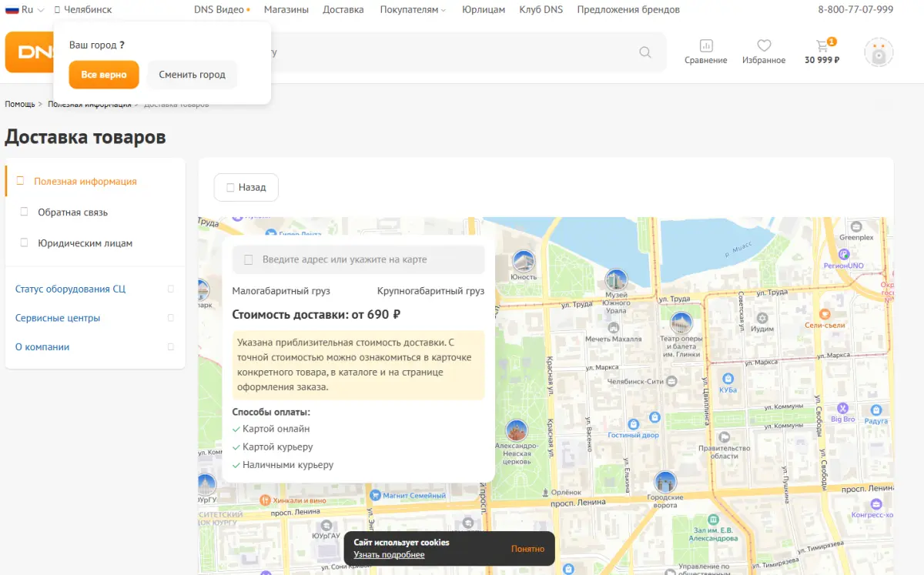
Task: Click the Сели-съели cafe map pin
Action: coord(825,314)
